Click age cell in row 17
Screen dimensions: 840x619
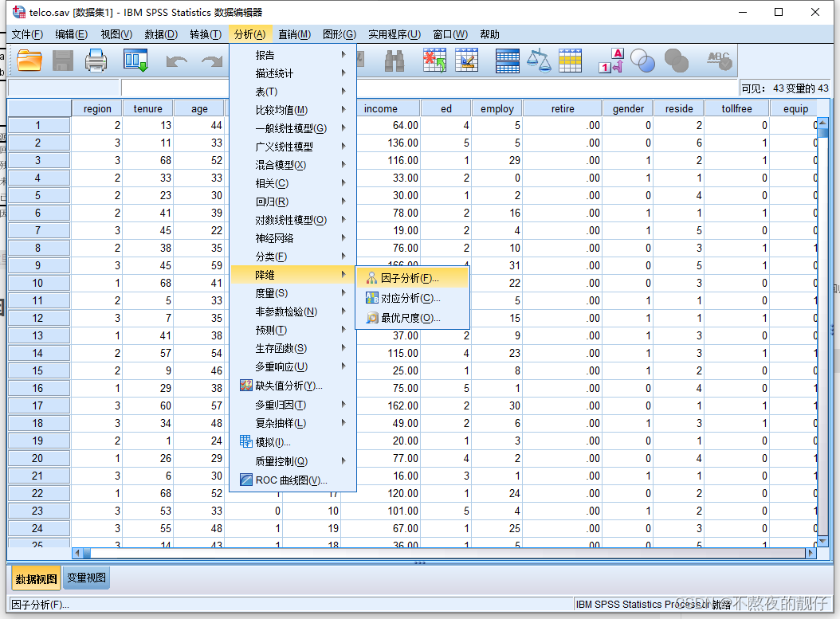pos(199,405)
